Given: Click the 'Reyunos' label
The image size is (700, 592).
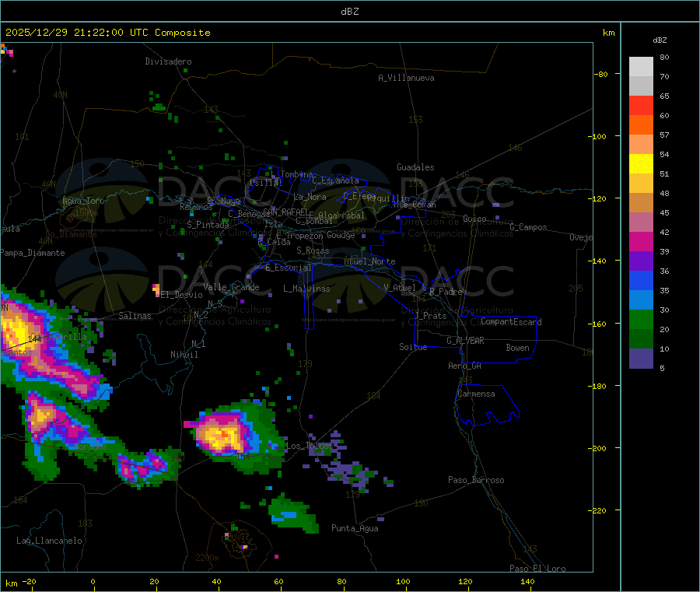Looking at the screenshot, I should pos(196,207).
